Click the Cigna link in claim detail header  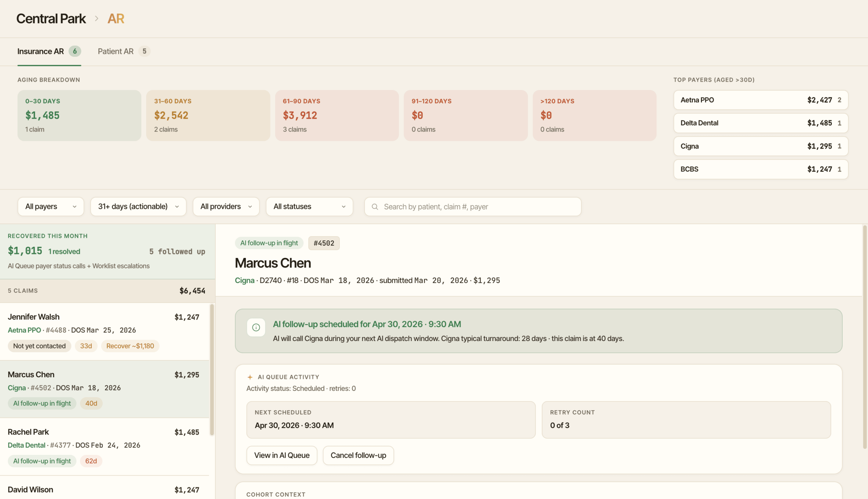(245, 281)
